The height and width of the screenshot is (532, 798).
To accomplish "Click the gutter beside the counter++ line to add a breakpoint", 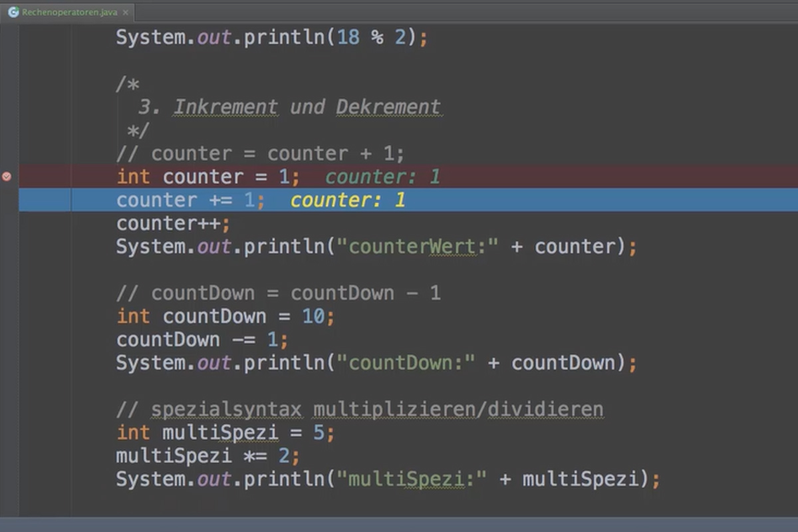I will 7,223.
